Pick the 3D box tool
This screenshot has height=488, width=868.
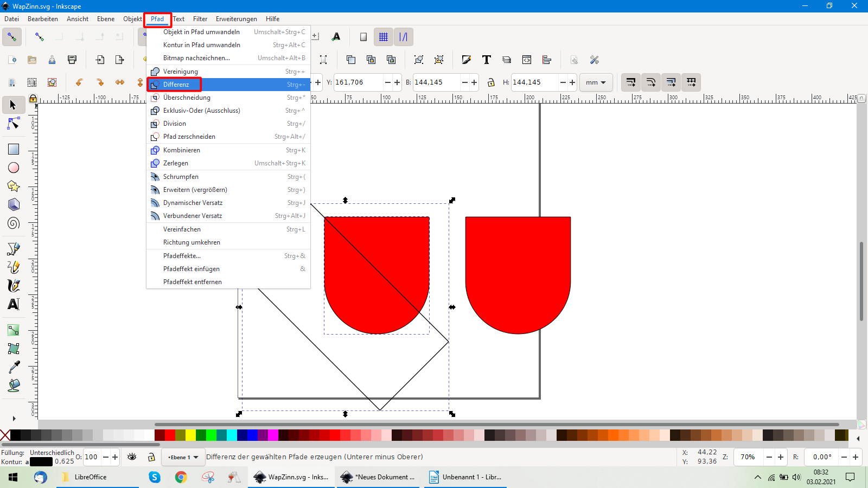click(x=14, y=204)
